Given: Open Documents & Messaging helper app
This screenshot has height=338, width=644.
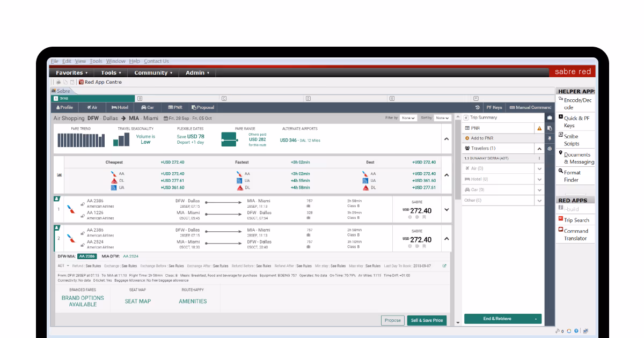Looking at the screenshot, I should pyautogui.click(x=575, y=158).
